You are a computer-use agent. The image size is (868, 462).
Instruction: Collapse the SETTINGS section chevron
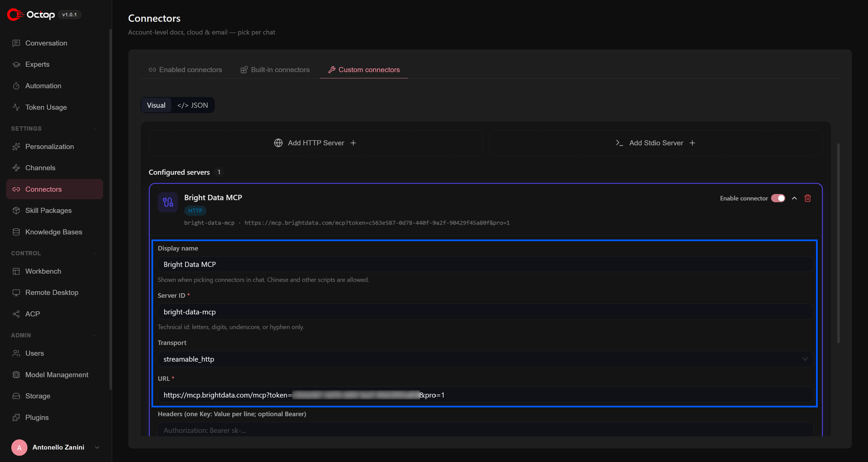95,129
